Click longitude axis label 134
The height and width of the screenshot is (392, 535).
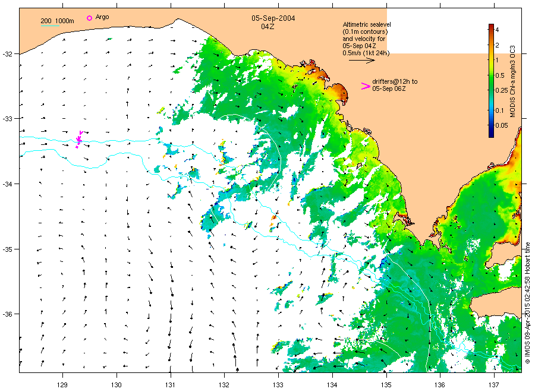(x=332, y=385)
